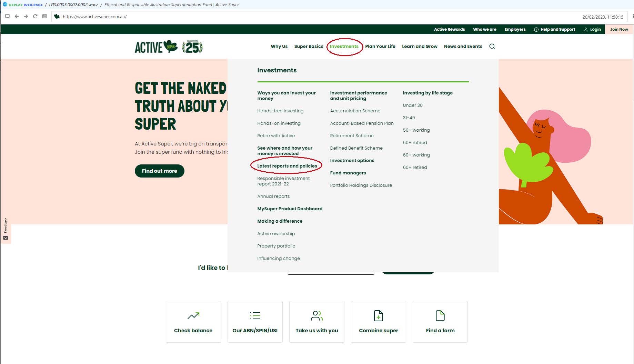
Task: Select the Investments nav menu
Action: point(344,47)
